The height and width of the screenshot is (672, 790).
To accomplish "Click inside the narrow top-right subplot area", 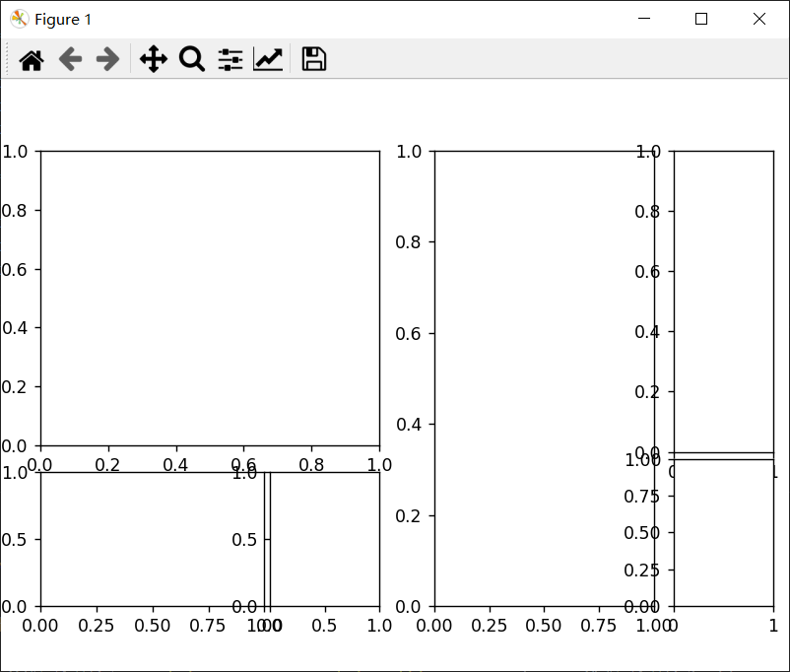I will click(724, 302).
